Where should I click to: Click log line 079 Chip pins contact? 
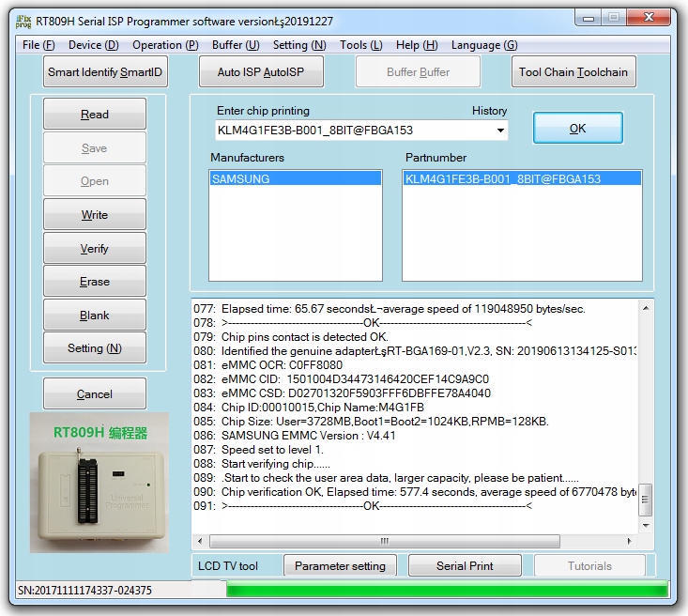291,337
